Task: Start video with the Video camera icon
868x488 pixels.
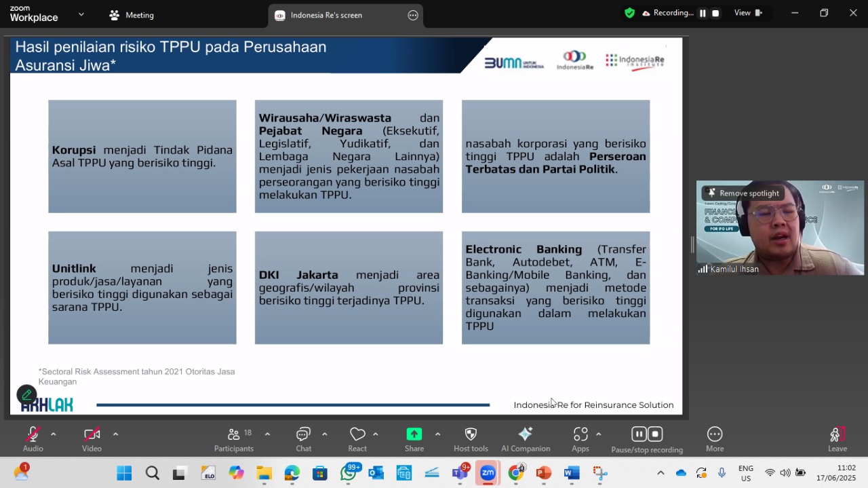Action: [92, 434]
